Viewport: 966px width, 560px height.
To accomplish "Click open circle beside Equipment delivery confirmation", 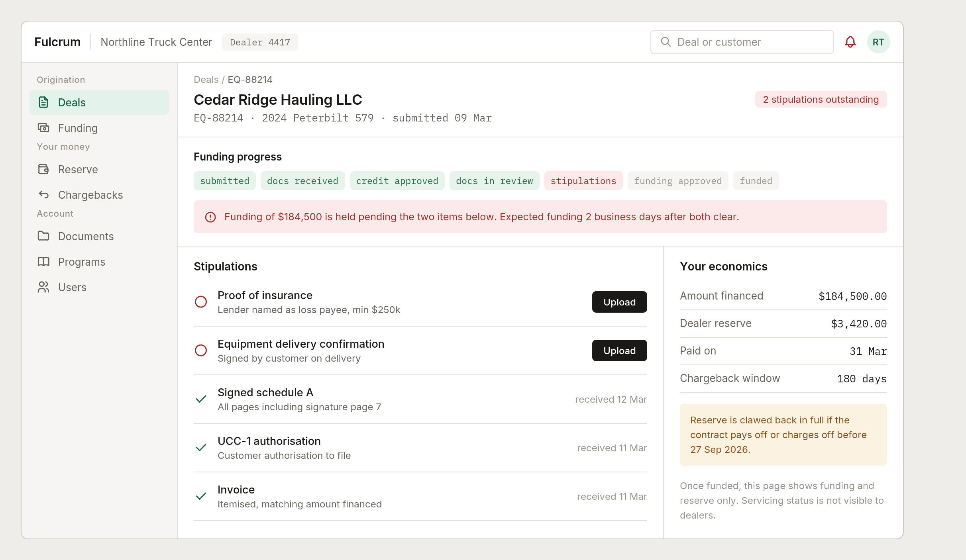I will coord(201,350).
